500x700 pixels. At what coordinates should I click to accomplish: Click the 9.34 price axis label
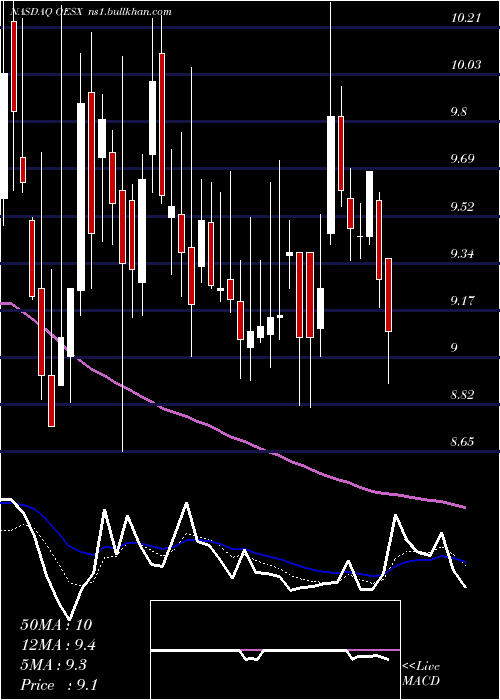coord(462,254)
